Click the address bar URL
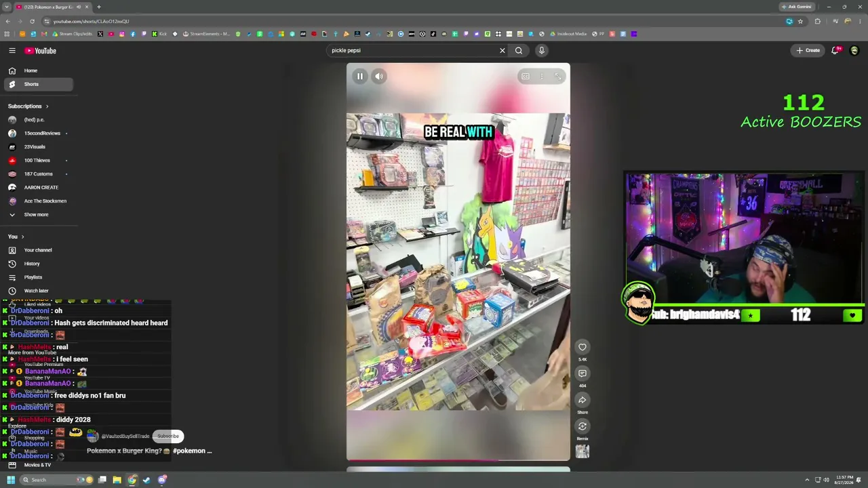The image size is (868, 488). pyautogui.click(x=91, y=22)
